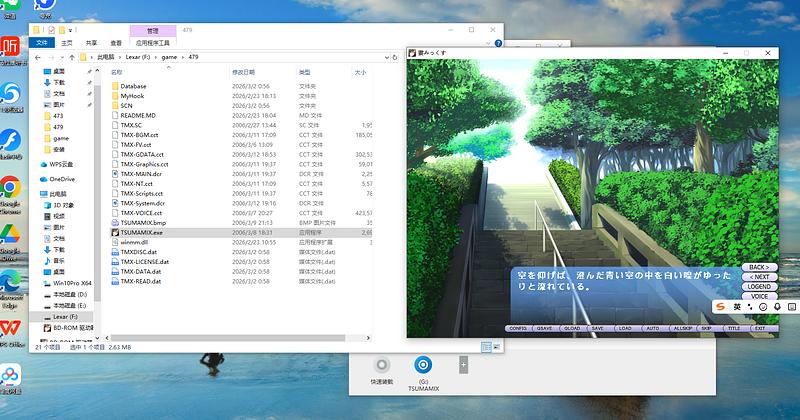Toggle SKIP mode in the game bar

(x=706, y=328)
